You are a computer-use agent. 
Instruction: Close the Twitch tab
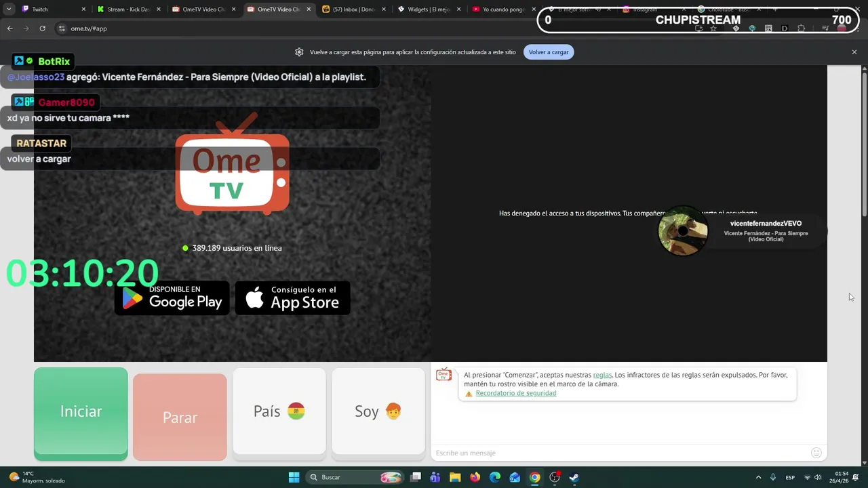[x=83, y=9]
